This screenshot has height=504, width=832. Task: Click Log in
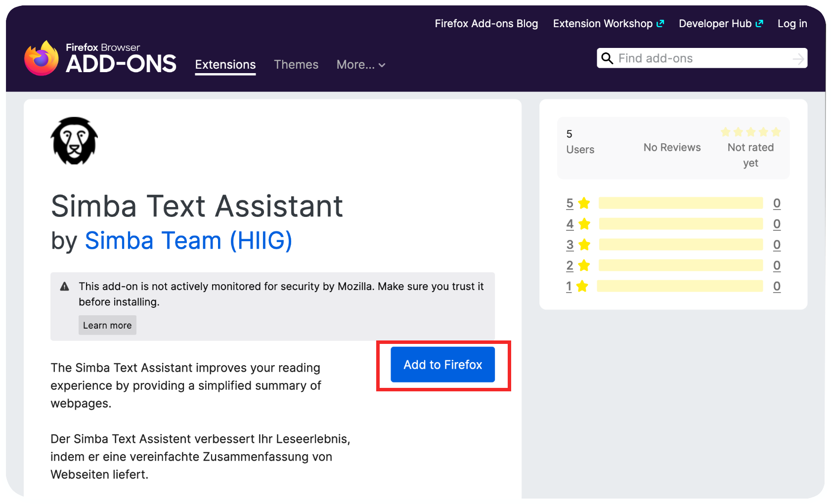coord(792,24)
